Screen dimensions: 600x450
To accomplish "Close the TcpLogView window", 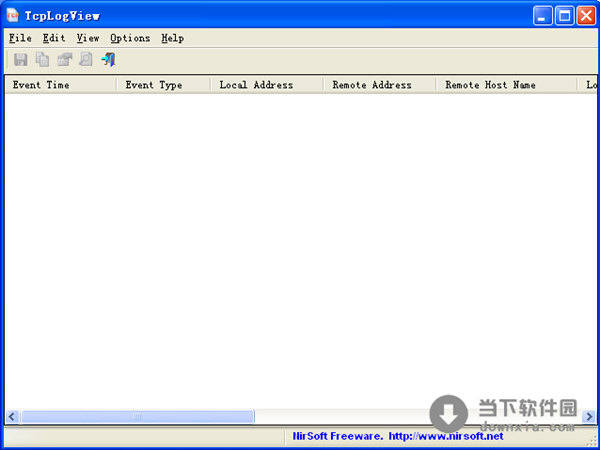I will (586, 16).
